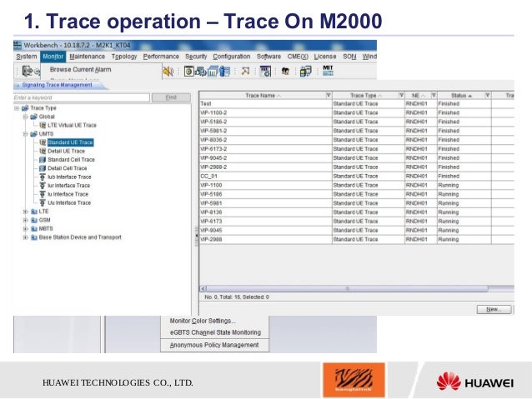The width and height of the screenshot is (532, 399).
Task: Open the System menu
Action: [x=27, y=57]
